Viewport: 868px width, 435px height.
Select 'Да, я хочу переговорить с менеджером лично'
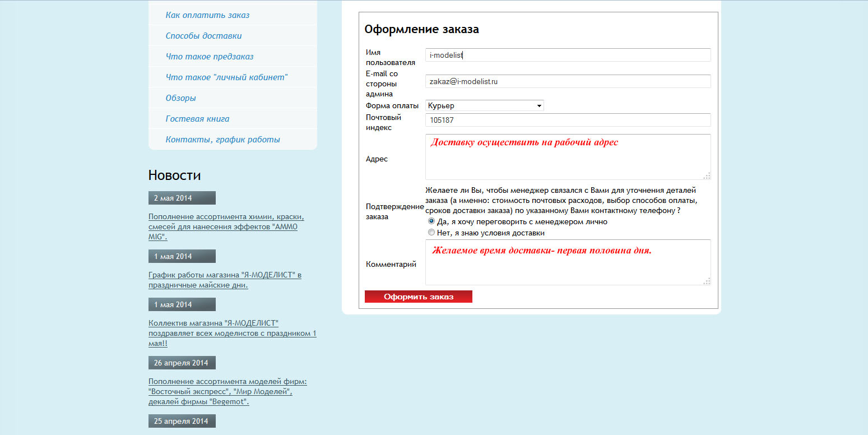(431, 221)
